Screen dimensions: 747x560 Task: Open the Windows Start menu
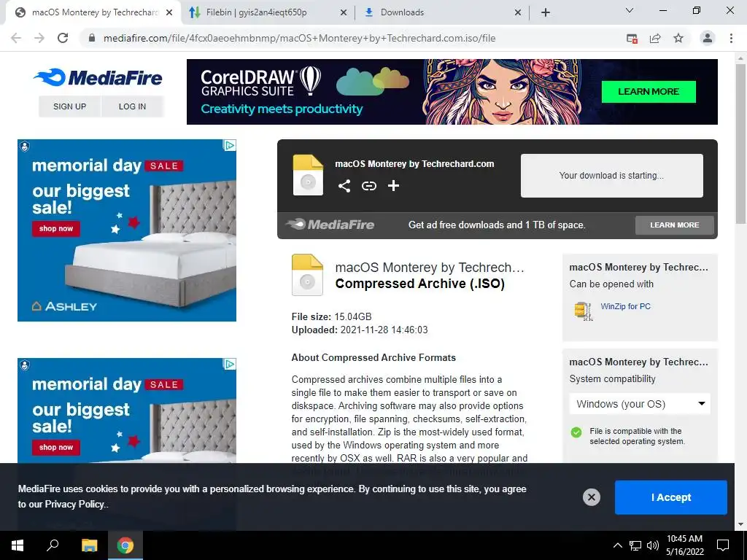pyautogui.click(x=18, y=545)
